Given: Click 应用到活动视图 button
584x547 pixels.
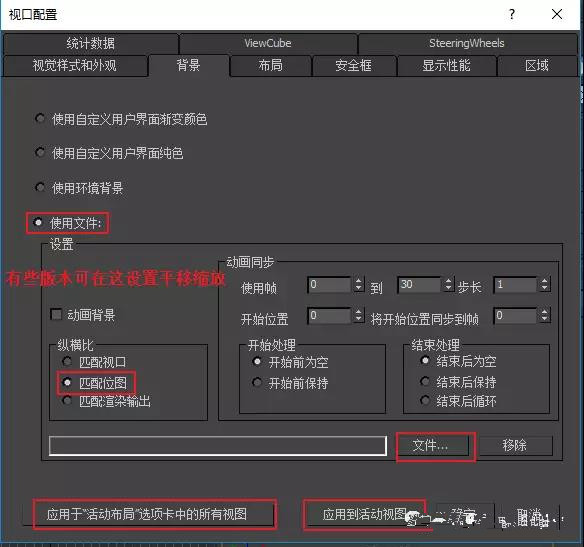Looking at the screenshot, I should (364, 515).
